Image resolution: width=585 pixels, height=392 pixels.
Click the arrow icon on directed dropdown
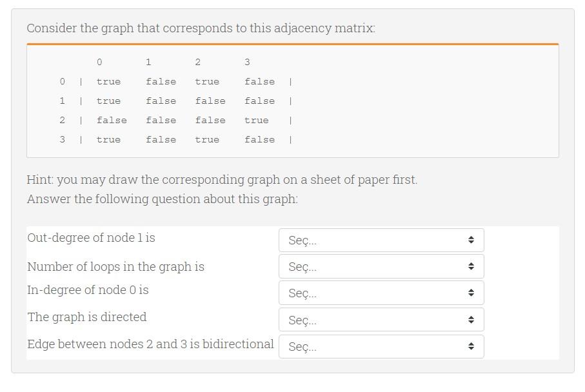point(471,320)
